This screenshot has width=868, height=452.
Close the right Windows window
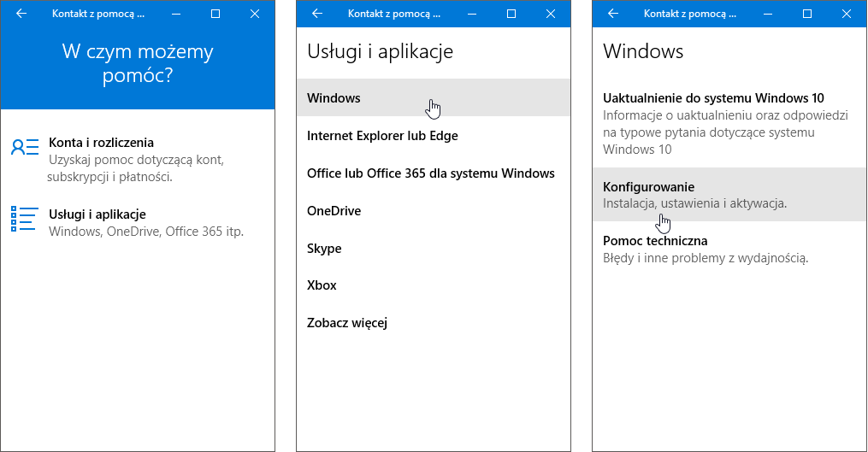point(847,14)
